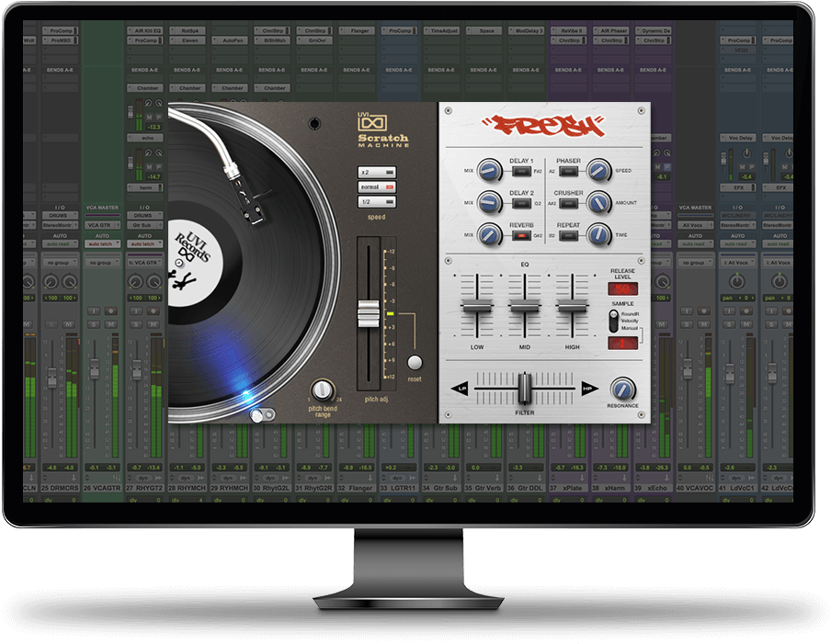Image resolution: width=831 pixels, height=644 pixels.
Task: Click the Release Level value display
Action: click(x=622, y=289)
